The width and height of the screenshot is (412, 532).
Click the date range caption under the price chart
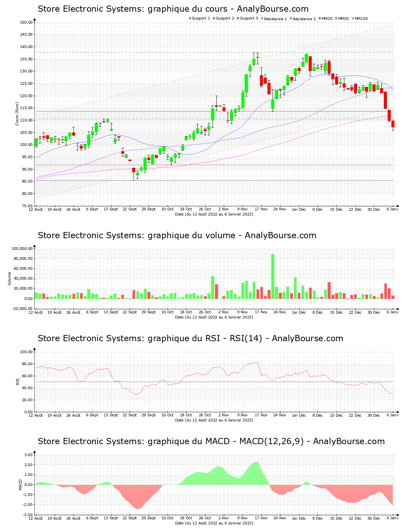(214, 214)
